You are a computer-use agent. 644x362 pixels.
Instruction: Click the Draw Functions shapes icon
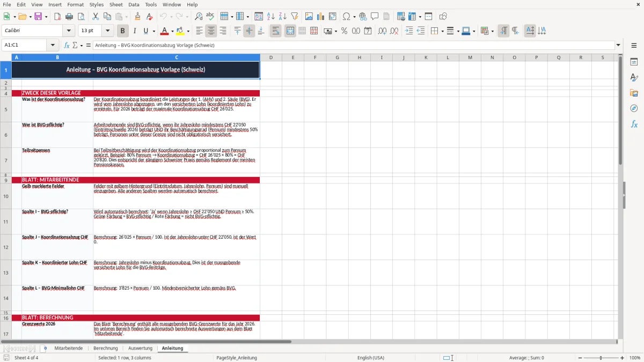pos(443,17)
